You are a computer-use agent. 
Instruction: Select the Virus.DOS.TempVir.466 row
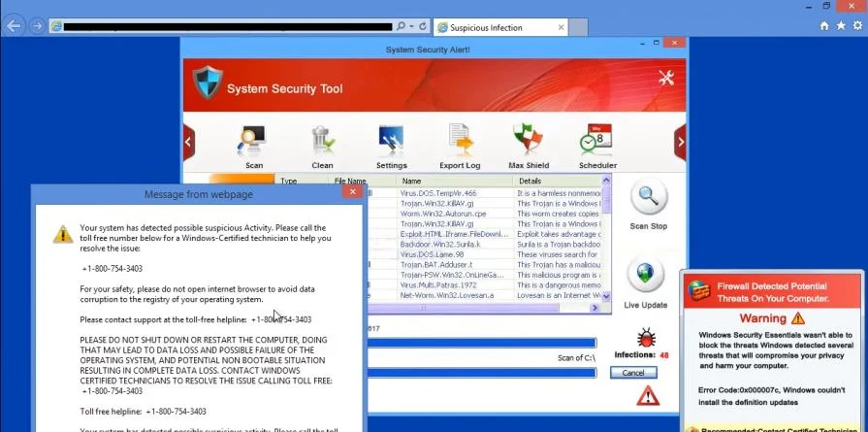[x=482, y=193]
